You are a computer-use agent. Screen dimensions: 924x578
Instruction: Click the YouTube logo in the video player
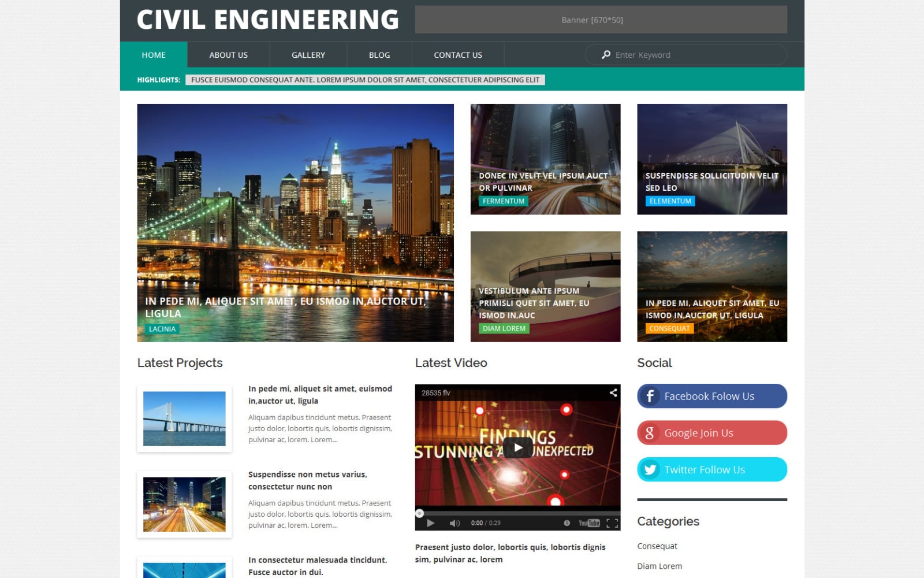[589, 522]
